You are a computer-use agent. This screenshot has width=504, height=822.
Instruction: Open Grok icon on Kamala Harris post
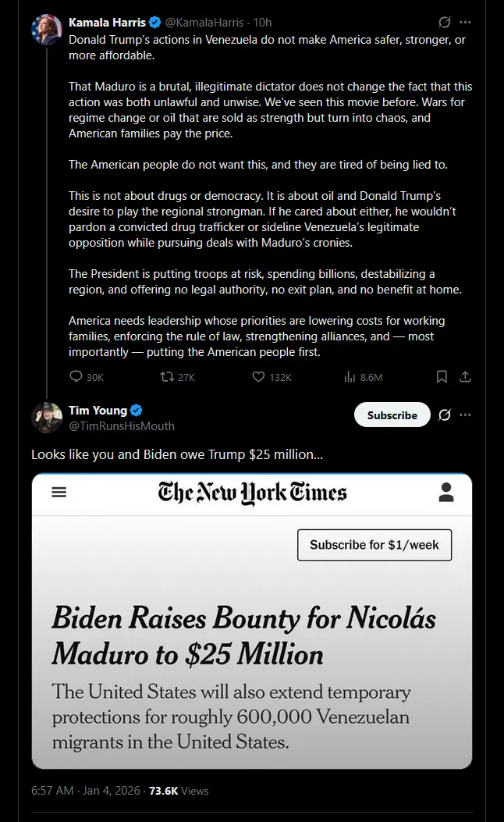445,22
